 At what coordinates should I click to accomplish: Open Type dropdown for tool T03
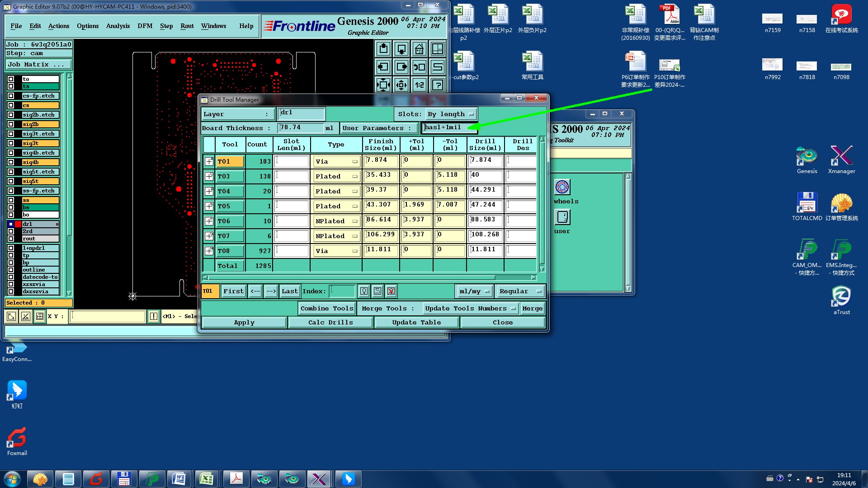pos(336,177)
